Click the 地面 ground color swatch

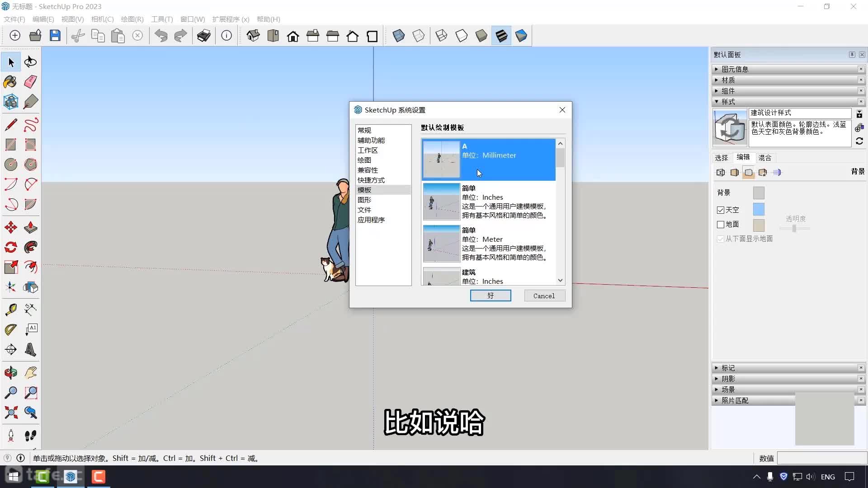(759, 225)
